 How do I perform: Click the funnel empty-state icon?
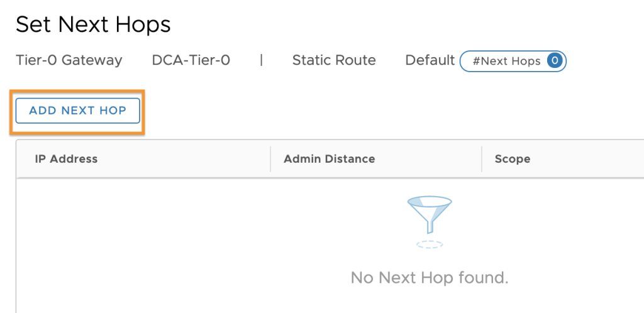(430, 216)
